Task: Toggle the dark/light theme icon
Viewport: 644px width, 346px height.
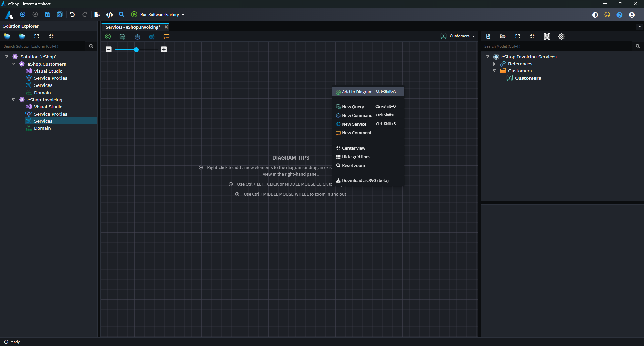Action: pyautogui.click(x=595, y=15)
